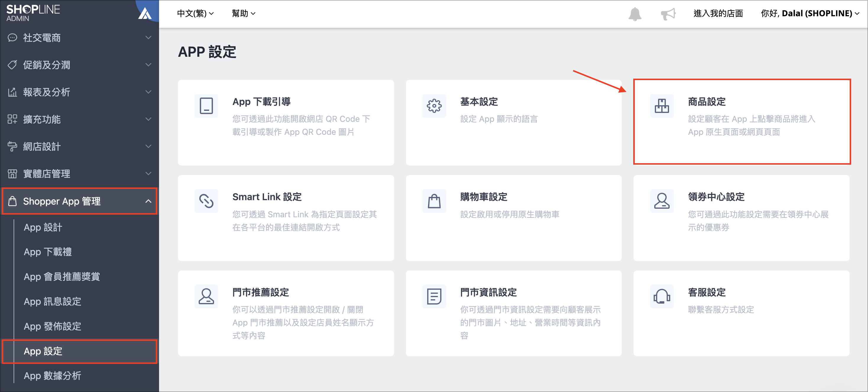The width and height of the screenshot is (868, 392).
Task: Select App 設定 submenu item
Action: coord(80,351)
